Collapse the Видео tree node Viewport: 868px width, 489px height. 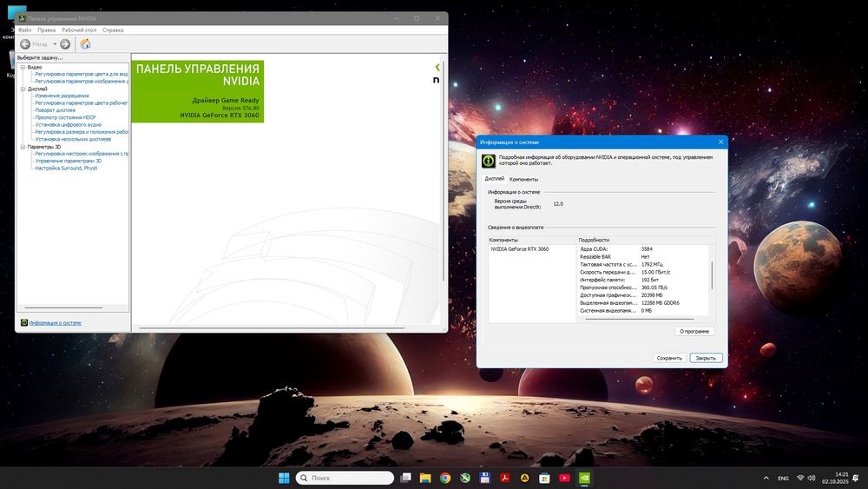coord(23,67)
